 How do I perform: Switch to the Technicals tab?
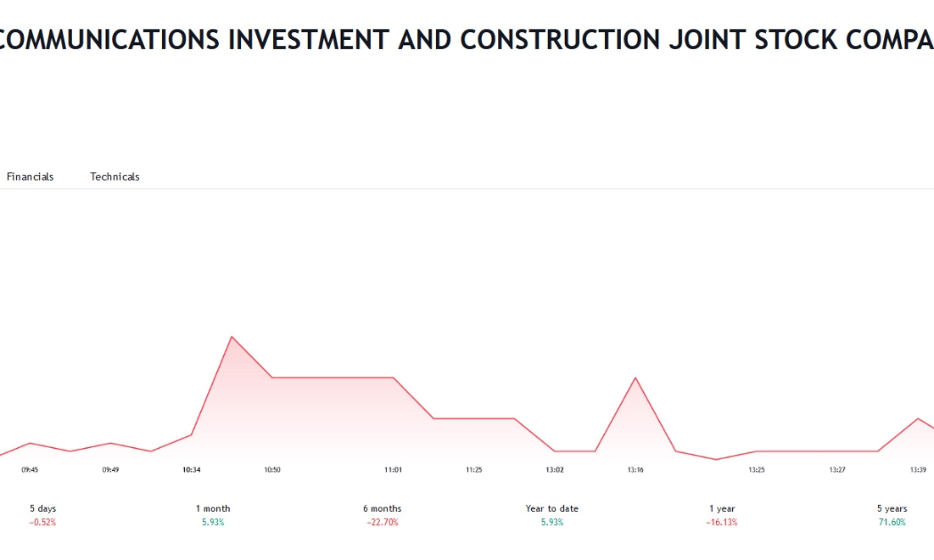click(115, 177)
